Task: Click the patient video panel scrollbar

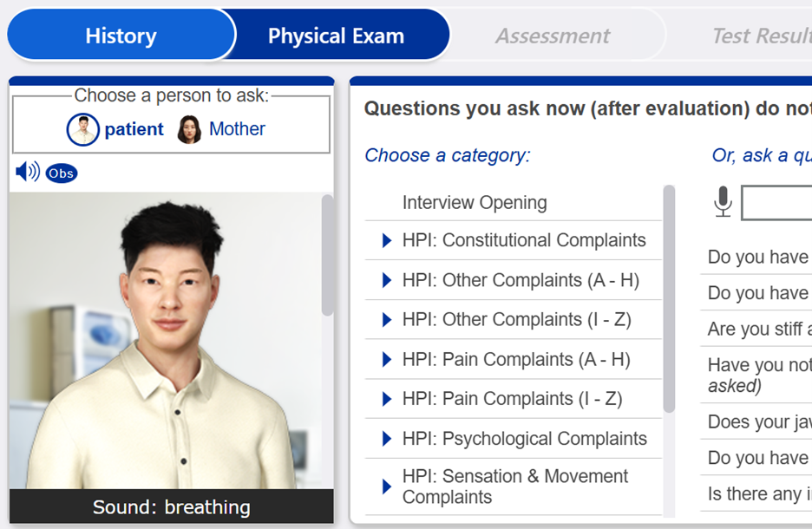Action: [x=327, y=256]
